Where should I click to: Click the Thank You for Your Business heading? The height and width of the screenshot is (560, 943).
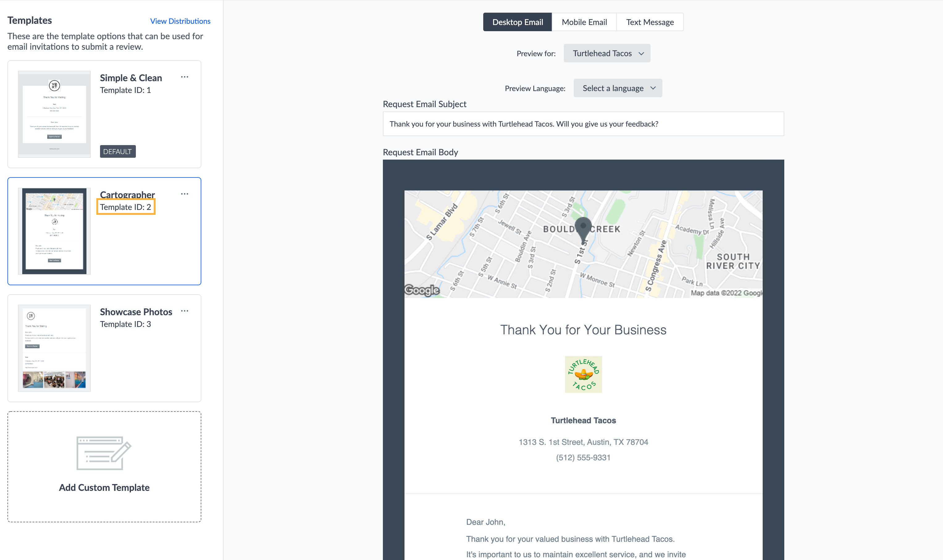pos(583,330)
